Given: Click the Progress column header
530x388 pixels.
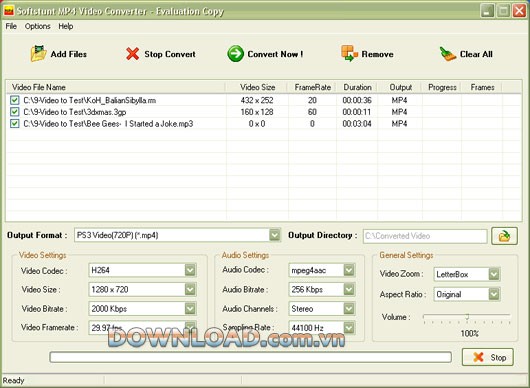Looking at the screenshot, I should (x=442, y=87).
